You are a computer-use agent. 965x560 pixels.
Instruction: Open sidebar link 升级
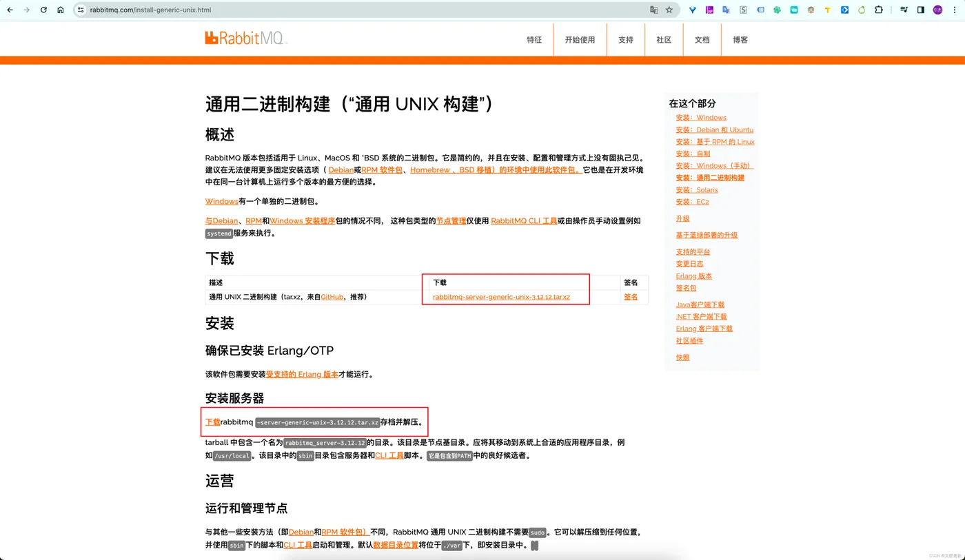click(682, 218)
